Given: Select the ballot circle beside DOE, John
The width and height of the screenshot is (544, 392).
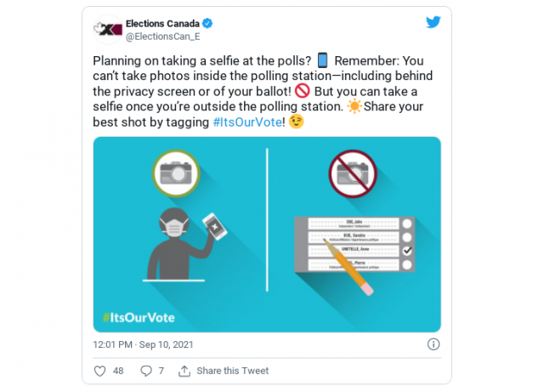Looking at the screenshot, I should (x=407, y=224).
